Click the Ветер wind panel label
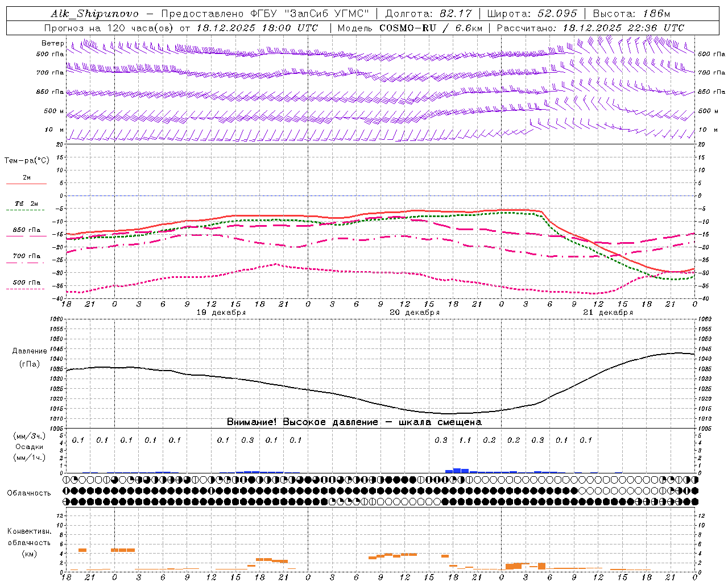 click(x=53, y=43)
